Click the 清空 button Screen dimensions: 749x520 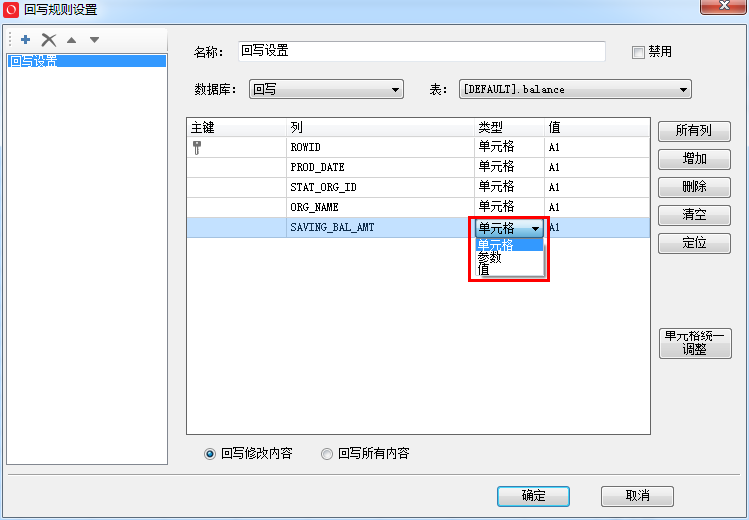[x=694, y=215]
